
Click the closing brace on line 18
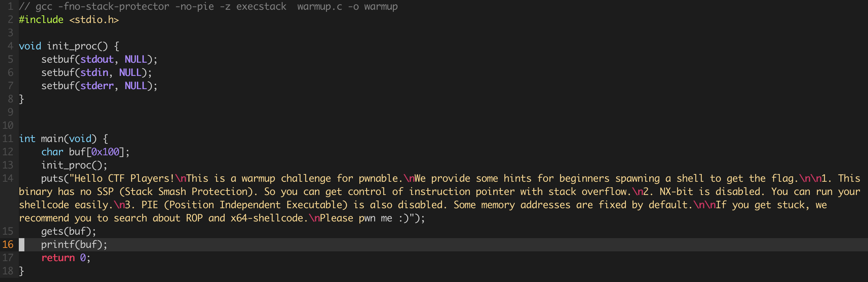click(x=22, y=271)
